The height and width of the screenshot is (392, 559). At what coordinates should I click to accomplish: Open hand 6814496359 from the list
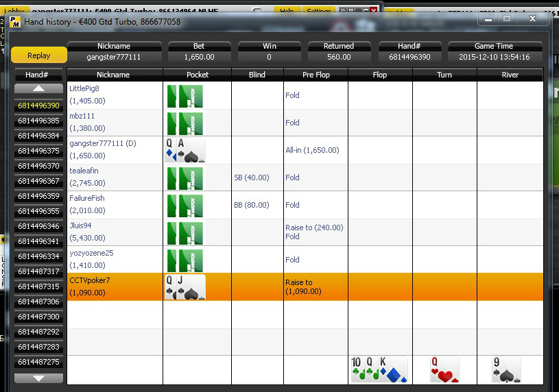pos(39,196)
